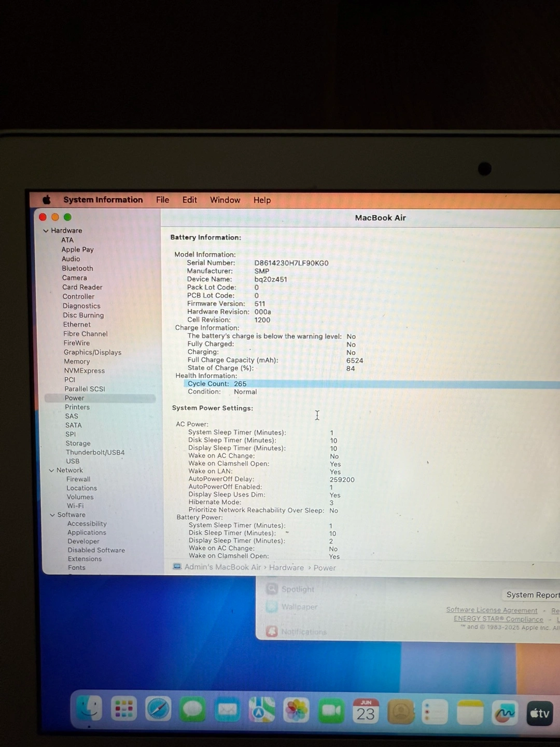
Task: Collapse the Network section in the sidebar
Action: 51,471
